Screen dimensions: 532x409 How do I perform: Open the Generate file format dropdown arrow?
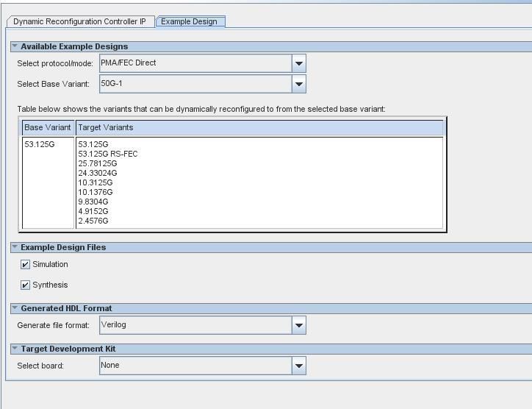tap(298, 325)
